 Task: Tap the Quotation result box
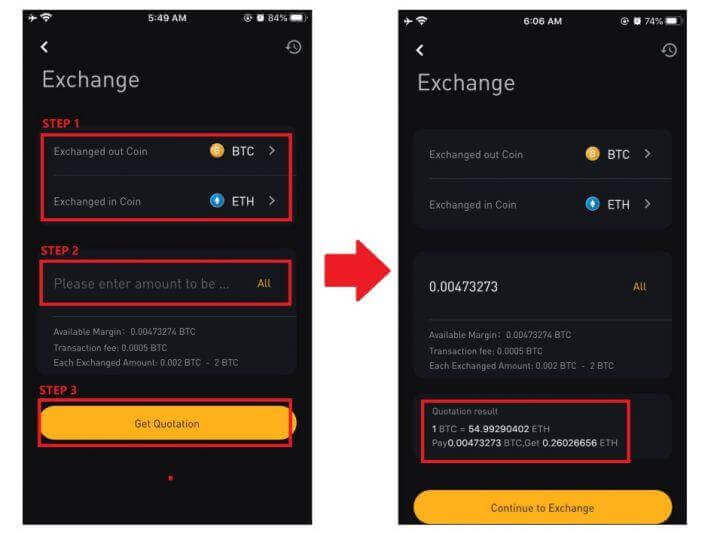[525, 431]
